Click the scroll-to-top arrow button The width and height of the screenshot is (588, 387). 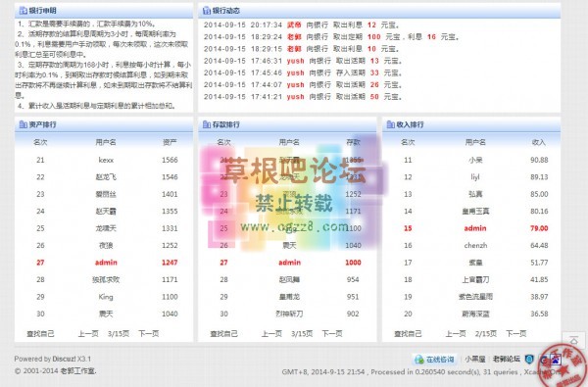click(573, 341)
